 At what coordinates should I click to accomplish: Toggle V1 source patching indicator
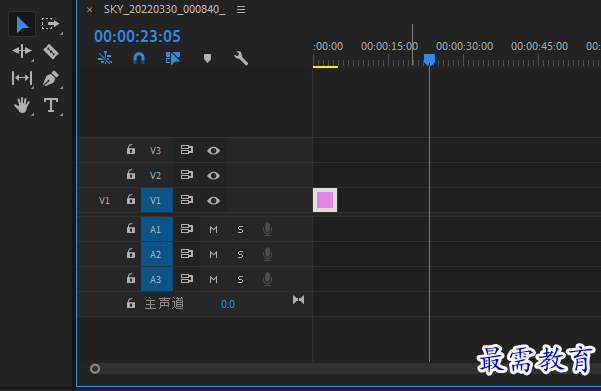pyautogui.click(x=104, y=200)
